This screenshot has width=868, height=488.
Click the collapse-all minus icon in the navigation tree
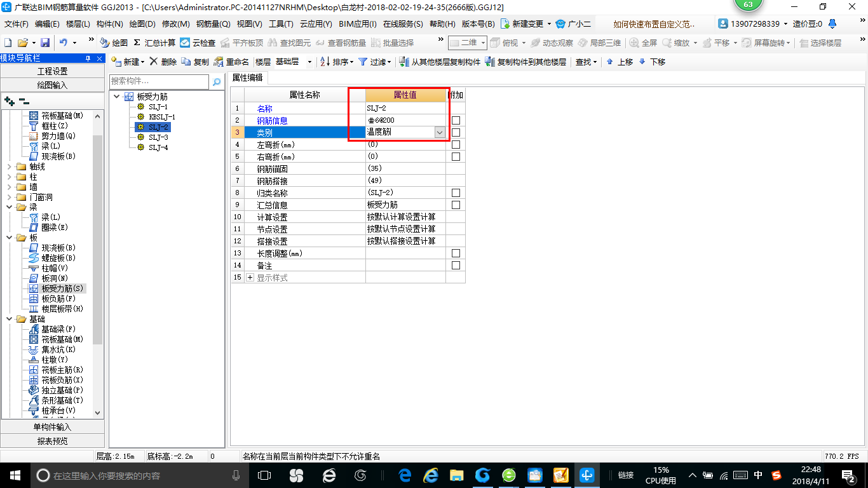(x=24, y=100)
